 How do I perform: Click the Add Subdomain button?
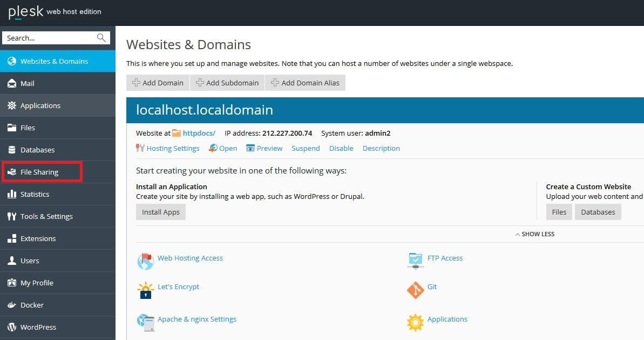tap(227, 83)
